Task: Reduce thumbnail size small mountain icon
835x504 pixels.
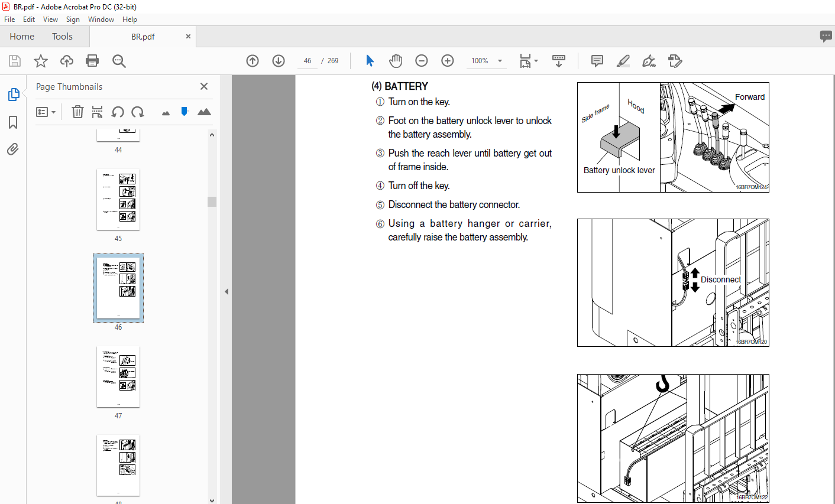Action: coord(166,113)
